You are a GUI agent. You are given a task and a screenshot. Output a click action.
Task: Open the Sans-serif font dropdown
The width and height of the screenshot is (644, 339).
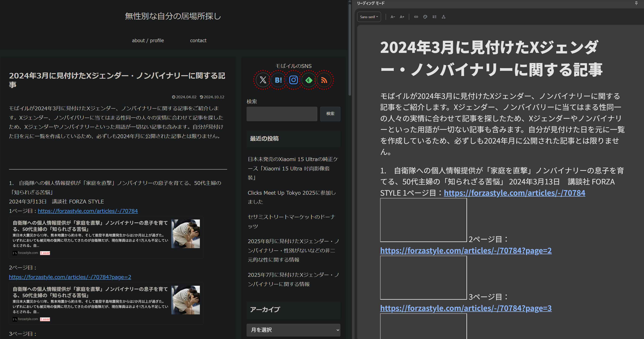[x=369, y=17]
